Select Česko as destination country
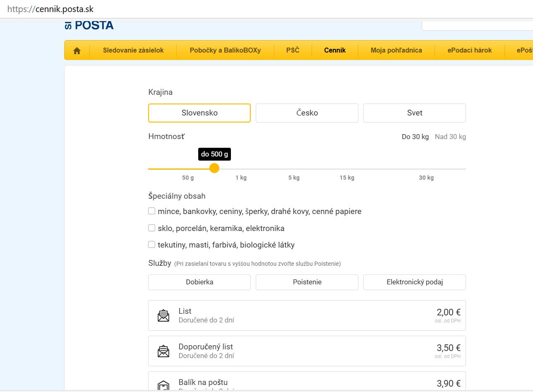This screenshot has height=392, width=533. pyautogui.click(x=307, y=113)
